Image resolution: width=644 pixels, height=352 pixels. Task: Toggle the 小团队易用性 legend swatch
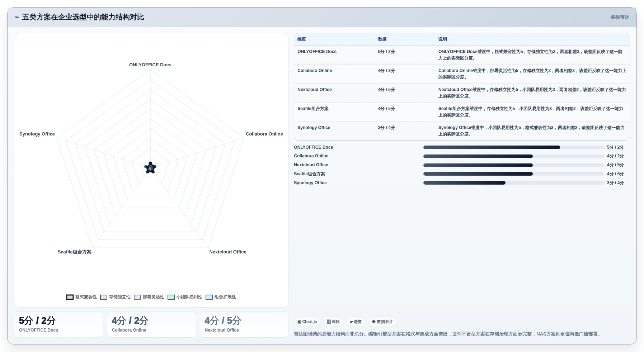[x=171, y=297]
